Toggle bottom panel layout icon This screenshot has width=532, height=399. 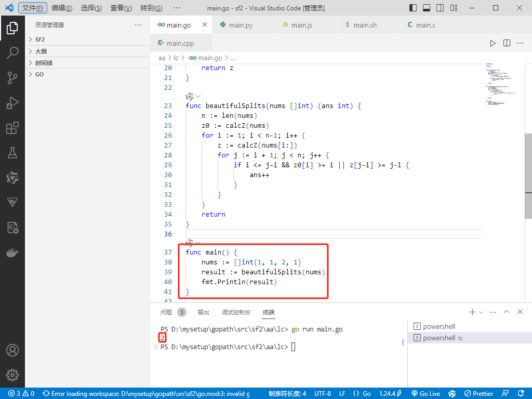(427, 8)
